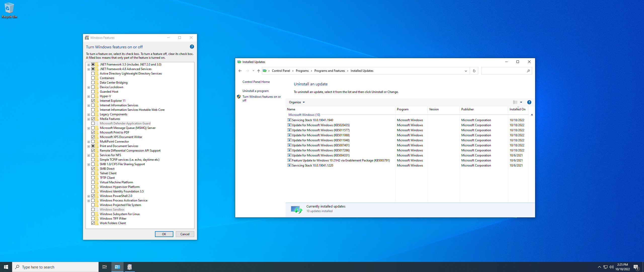This screenshot has height=272, width=644.
Task: Uncheck Work Folders Client
Action: 93,223
